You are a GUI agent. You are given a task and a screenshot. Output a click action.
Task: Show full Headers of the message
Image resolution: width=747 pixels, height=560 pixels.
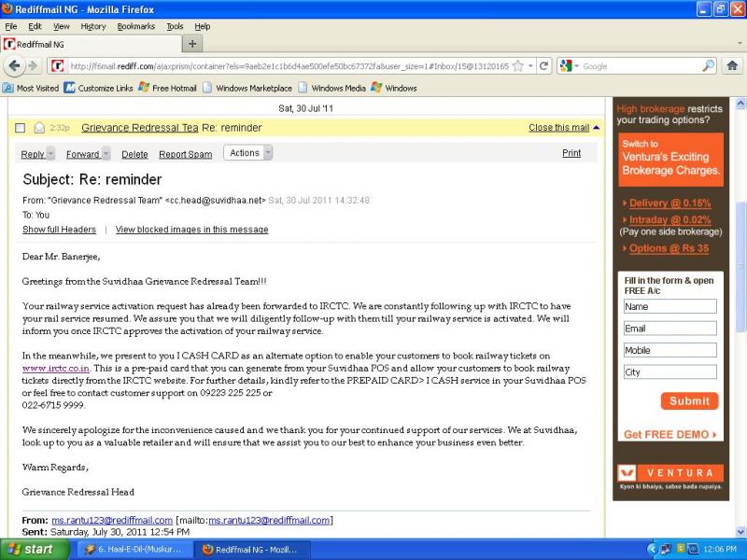click(x=59, y=230)
